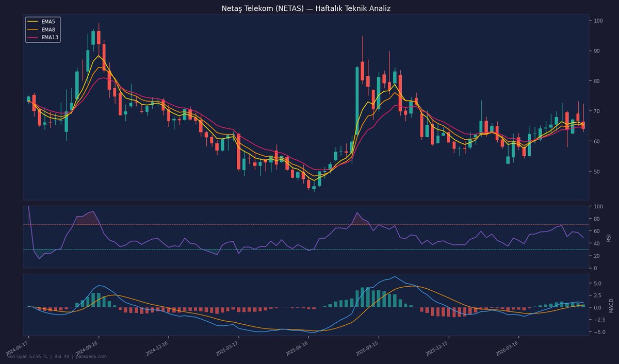Click the 50 label on the price axis

pyautogui.click(x=597, y=171)
